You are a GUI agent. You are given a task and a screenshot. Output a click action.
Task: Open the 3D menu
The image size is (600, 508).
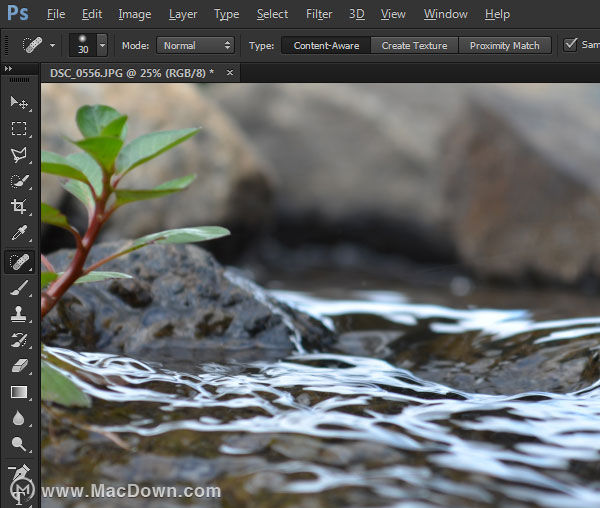357,14
